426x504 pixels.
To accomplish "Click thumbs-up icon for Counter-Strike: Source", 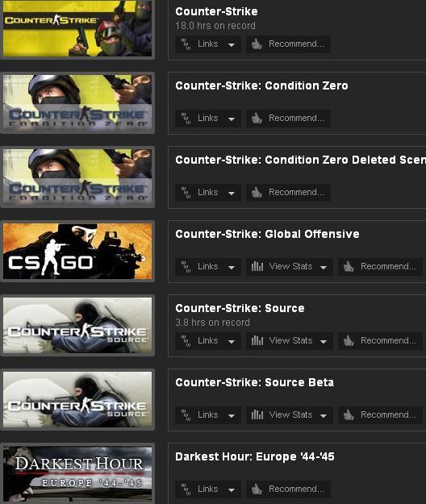I will (349, 341).
